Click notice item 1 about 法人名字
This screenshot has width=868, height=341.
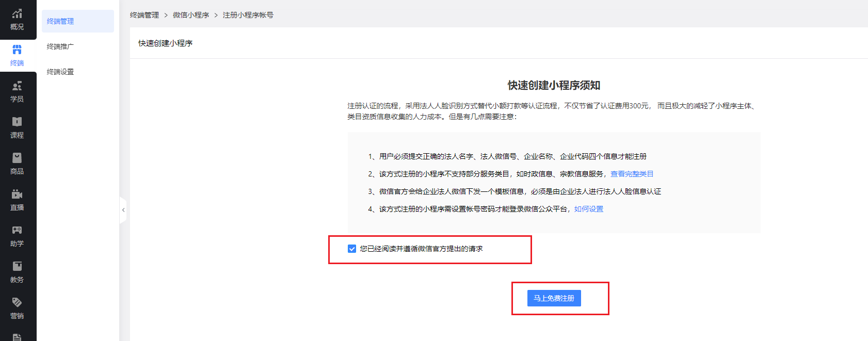[x=507, y=156]
